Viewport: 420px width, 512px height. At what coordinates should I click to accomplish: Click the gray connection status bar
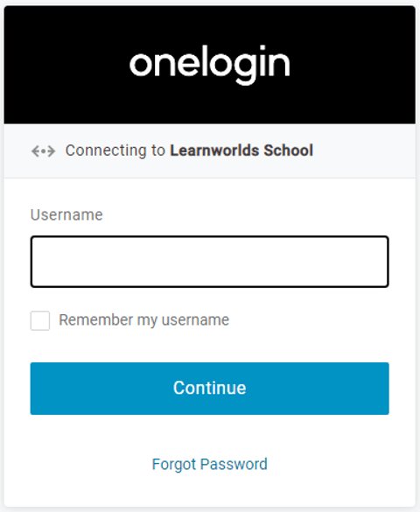pos(209,151)
